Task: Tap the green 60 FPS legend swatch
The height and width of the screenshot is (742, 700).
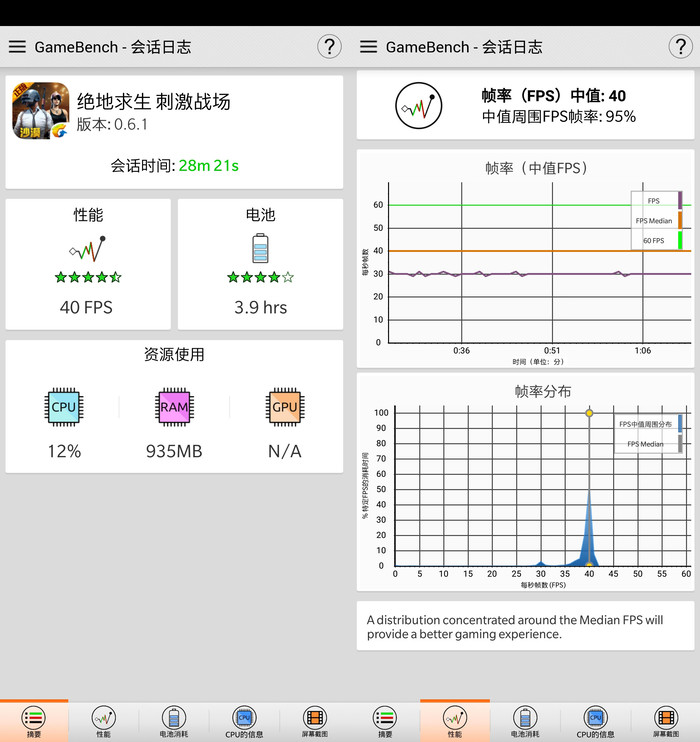Action: pyautogui.click(x=680, y=241)
